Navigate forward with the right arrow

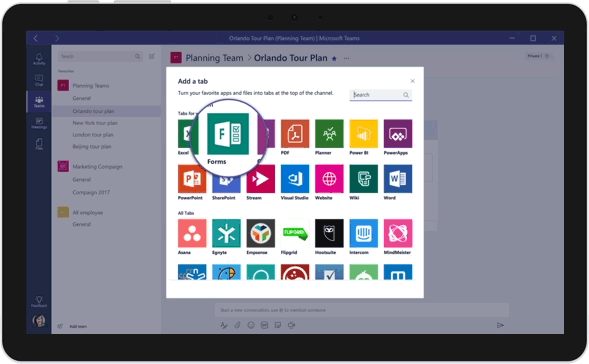coord(57,38)
